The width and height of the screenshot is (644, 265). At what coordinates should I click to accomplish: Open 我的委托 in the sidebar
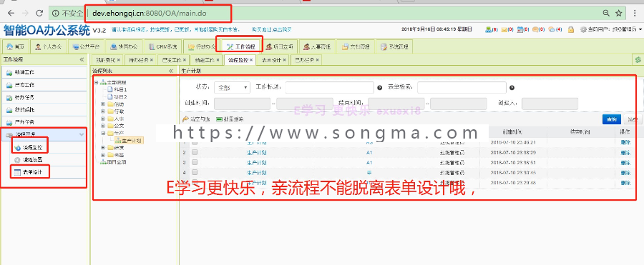[44, 110]
